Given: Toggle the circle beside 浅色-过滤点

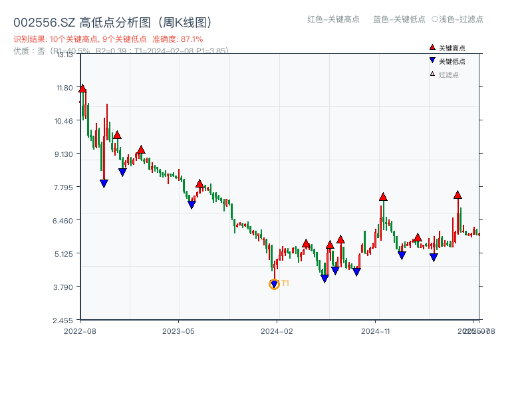Looking at the screenshot, I should 434,19.
